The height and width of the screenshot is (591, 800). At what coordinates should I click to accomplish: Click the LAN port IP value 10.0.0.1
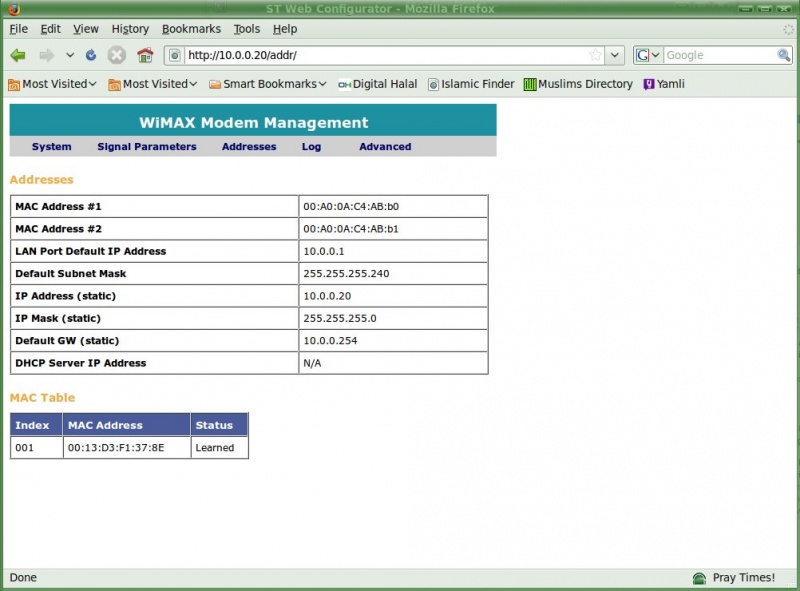tap(324, 252)
